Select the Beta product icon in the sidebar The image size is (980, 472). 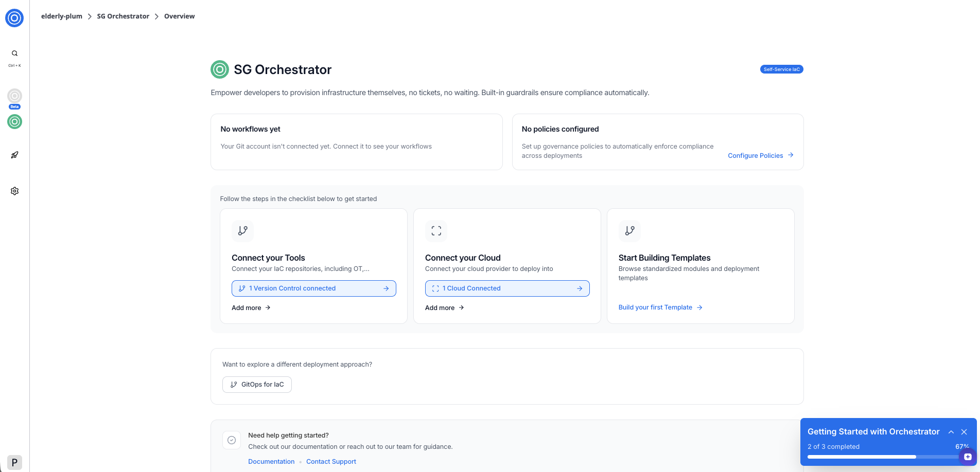point(14,97)
